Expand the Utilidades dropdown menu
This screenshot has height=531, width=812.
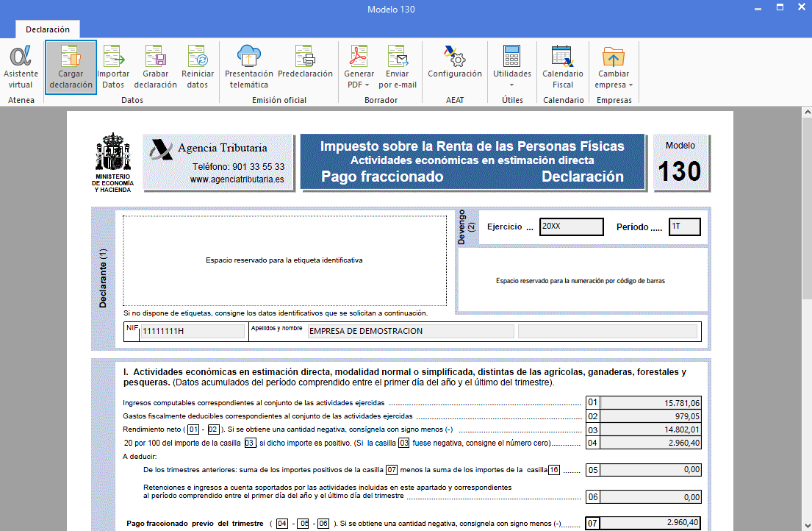click(x=511, y=79)
